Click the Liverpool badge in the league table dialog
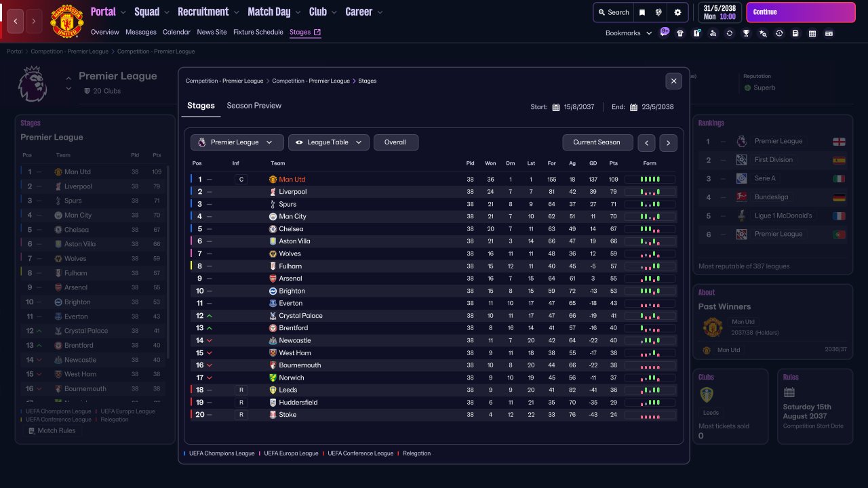Image resolution: width=868 pixels, height=488 pixels. coord(273,192)
